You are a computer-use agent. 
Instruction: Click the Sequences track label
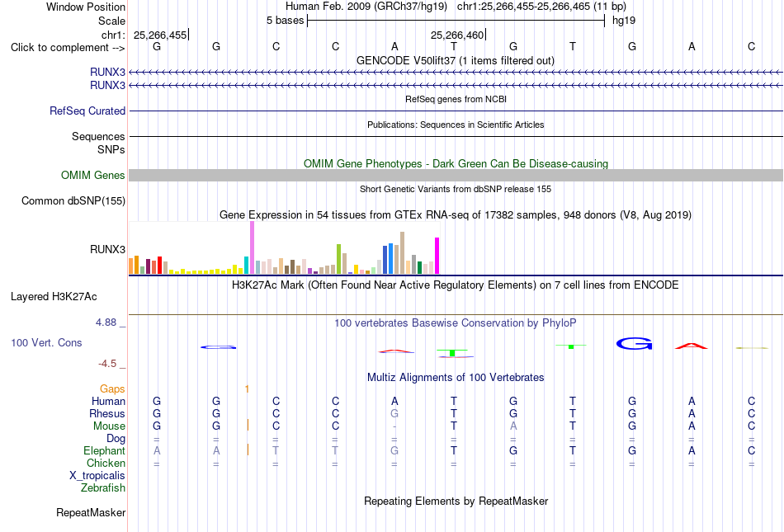(98, 136)
